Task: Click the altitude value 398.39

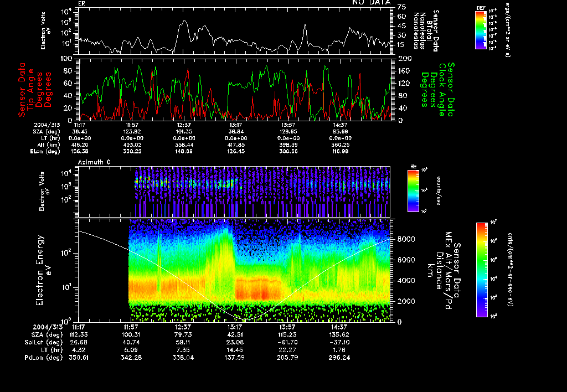Action: pyautogui.click(x=288, y=145)
